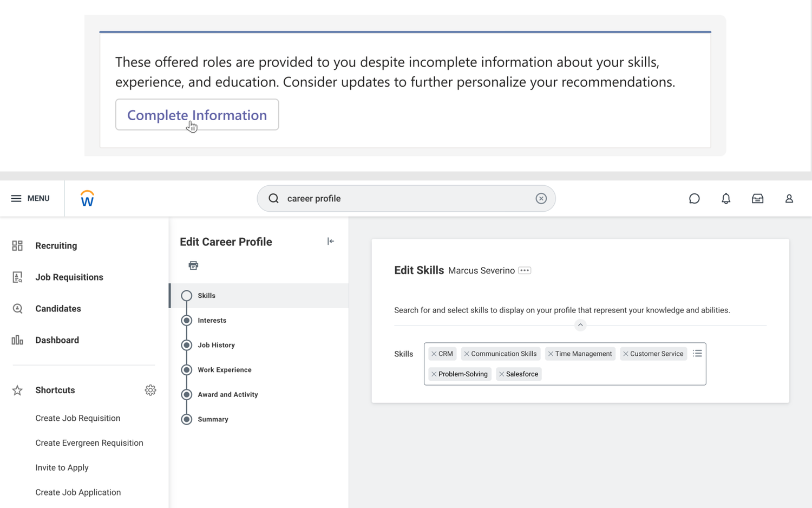Select Job Requisitions in the sidebar
Screen dimensions: 812x508
69,277
